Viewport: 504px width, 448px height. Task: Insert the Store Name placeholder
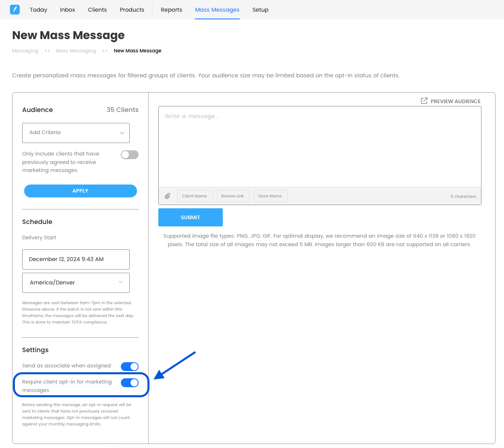click(x=270, y=196)
